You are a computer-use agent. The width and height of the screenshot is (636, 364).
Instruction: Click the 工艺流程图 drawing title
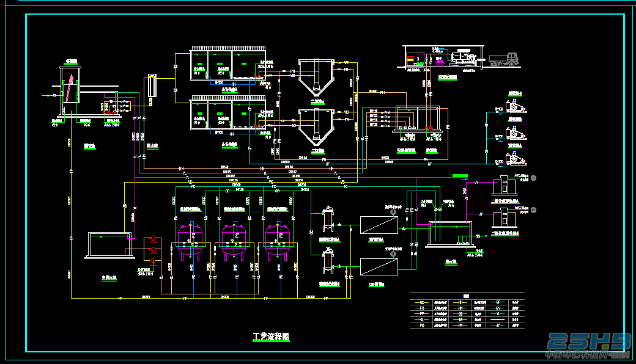click(x=271, y=337)
